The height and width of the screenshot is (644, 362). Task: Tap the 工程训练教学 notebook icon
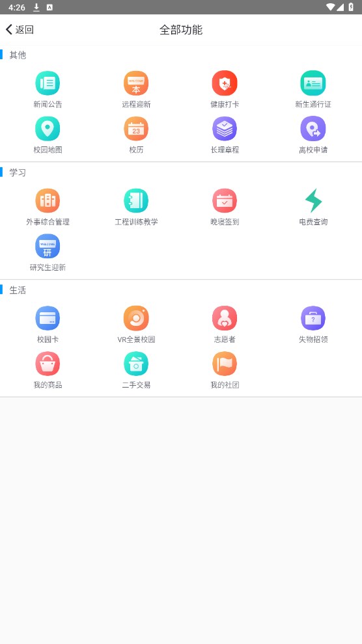click(x=136, y=201)
